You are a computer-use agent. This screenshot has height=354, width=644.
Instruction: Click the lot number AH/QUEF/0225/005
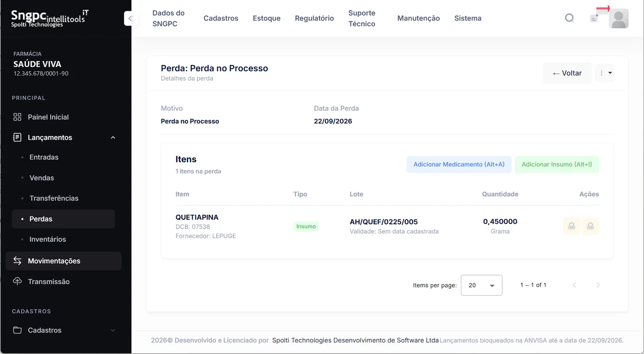point(384,222)
